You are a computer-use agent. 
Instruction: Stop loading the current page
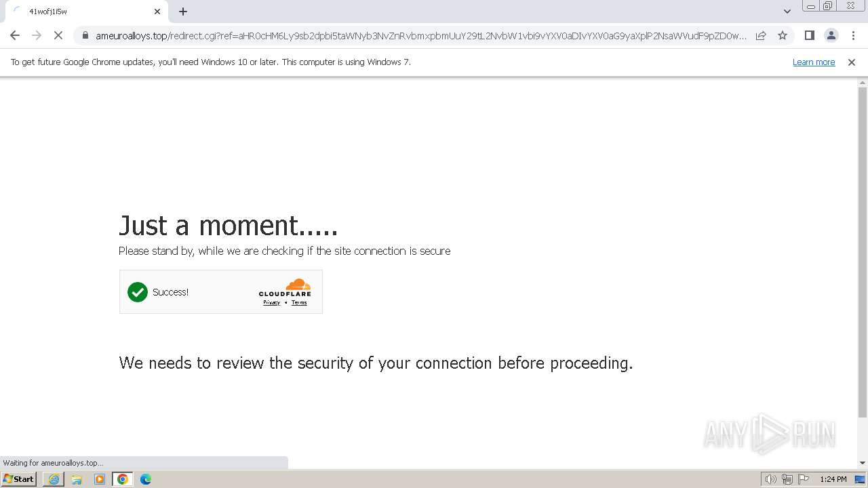[58, 35]
